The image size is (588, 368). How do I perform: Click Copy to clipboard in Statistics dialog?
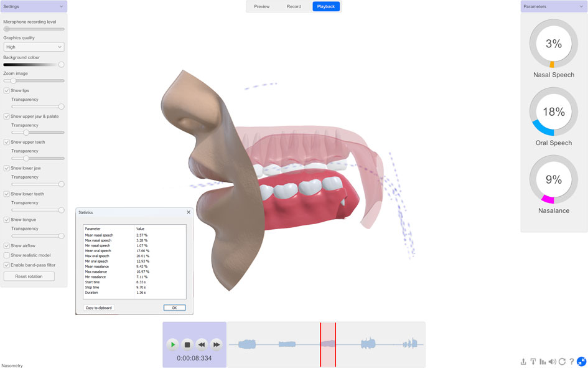pyautogui.click(x=99, y=308)
